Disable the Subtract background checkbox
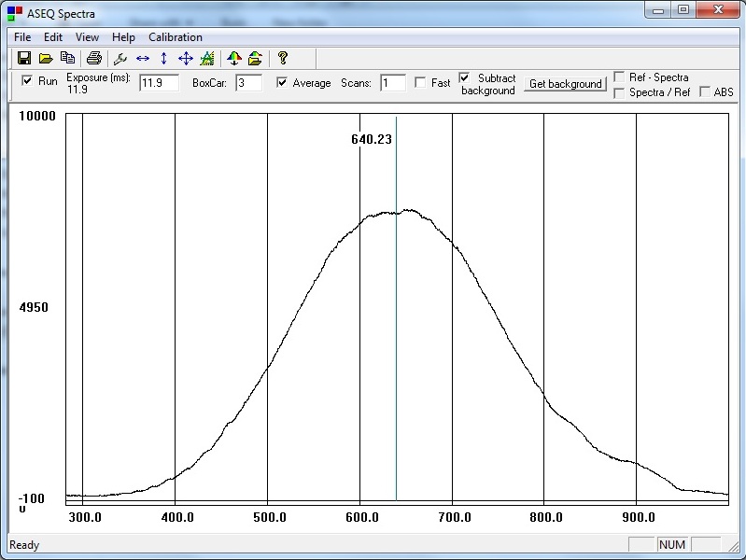Screen dimensions: 746x560 tap(465, 77)
